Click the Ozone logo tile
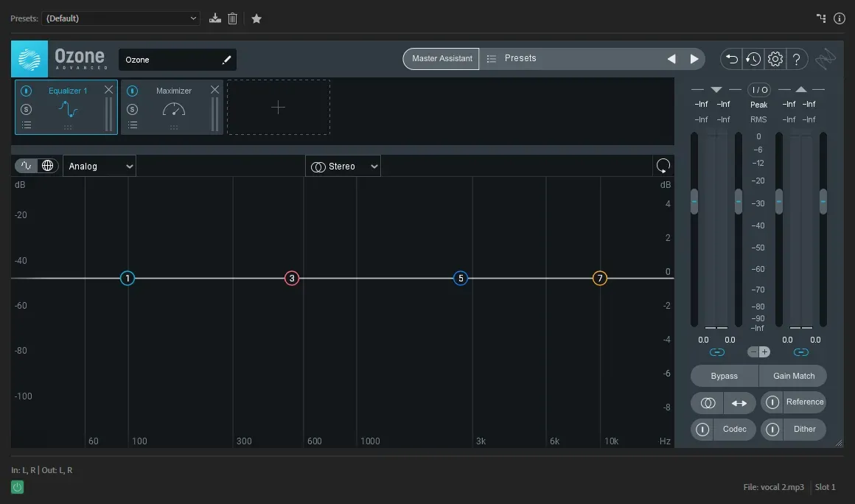The height and width of the screenshot is (504, 855). [29, 59]
